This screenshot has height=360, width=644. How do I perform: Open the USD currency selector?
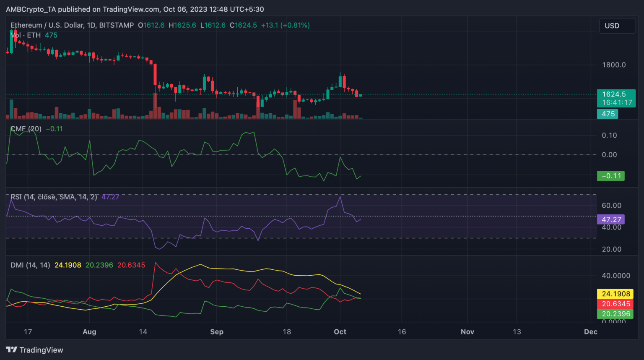tap(617, 26)
